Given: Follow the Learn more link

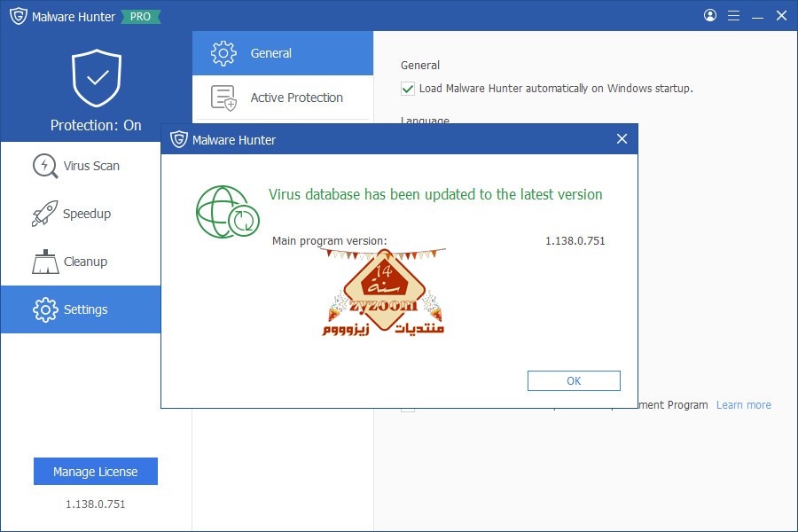Looking at the screenshot, I should pyautogui.click(x=744, y=404).
